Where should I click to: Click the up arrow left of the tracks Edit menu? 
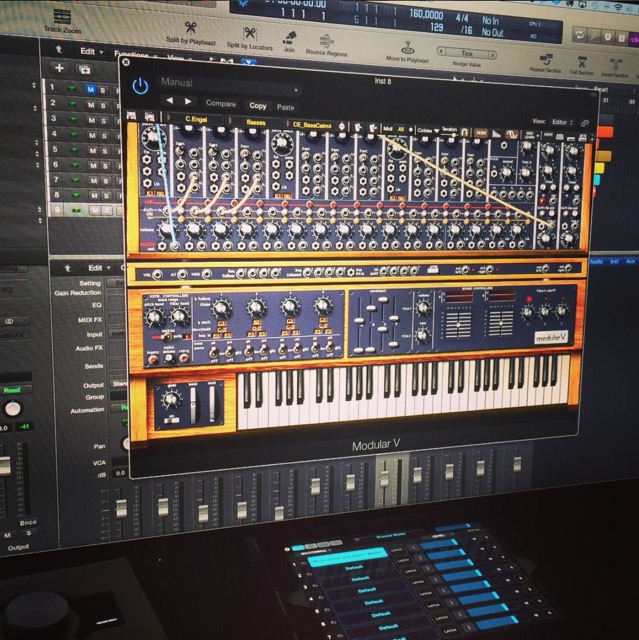point(59,49)
